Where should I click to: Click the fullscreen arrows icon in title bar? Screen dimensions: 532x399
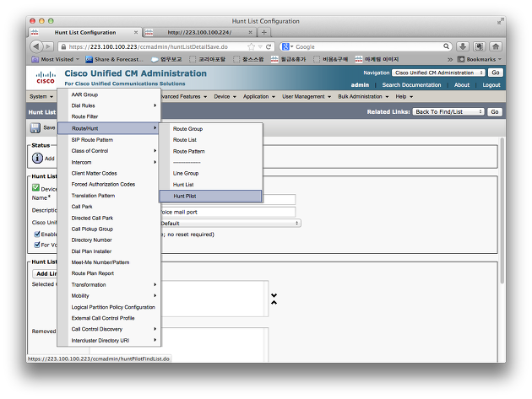500,21
